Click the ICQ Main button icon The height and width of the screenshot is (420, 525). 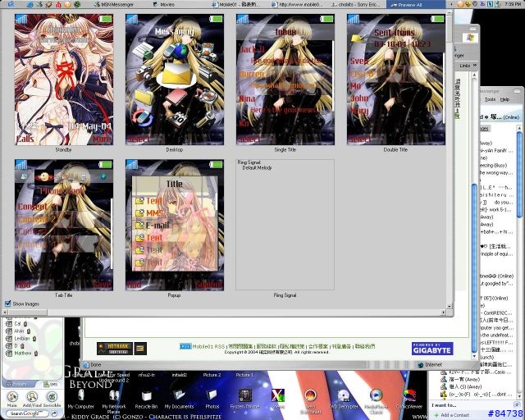pyautogui.click(x=12, y=399)
